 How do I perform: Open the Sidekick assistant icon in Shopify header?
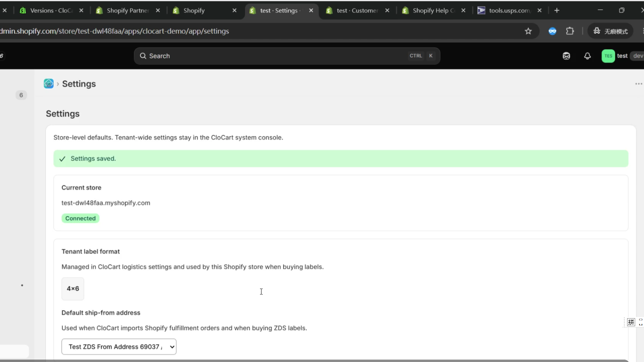coord(566,56)
